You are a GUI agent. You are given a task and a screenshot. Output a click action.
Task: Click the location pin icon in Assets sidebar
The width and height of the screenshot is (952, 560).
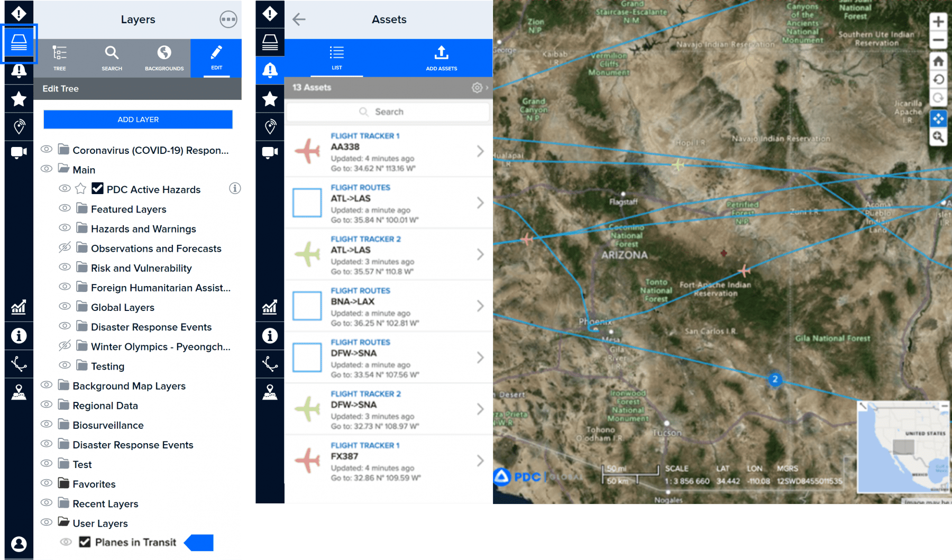(270, 126)
